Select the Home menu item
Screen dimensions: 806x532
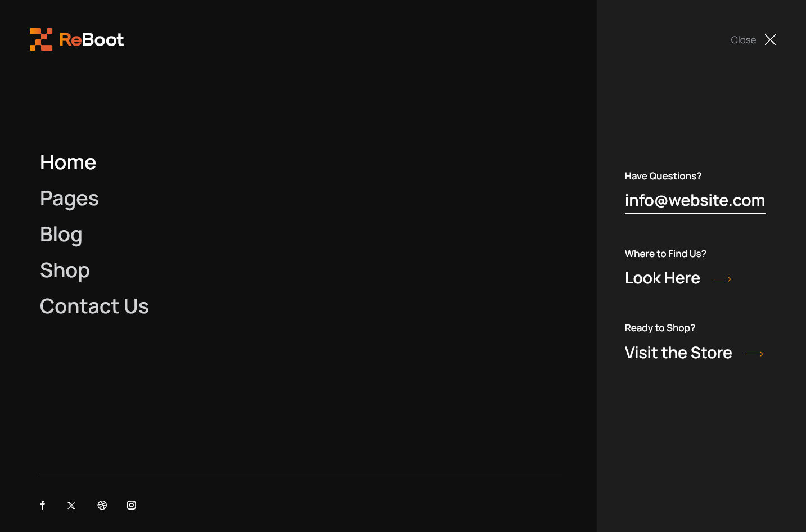[68, 163]
